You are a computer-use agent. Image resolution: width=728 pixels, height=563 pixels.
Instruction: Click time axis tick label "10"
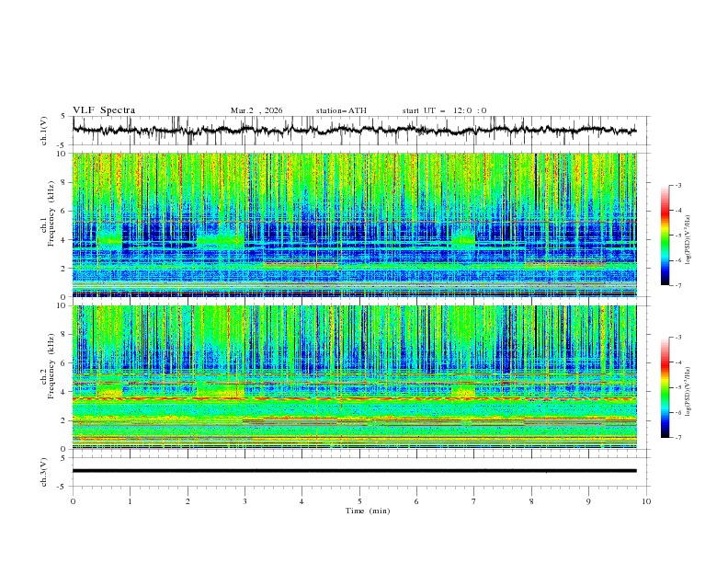[646, 501]
